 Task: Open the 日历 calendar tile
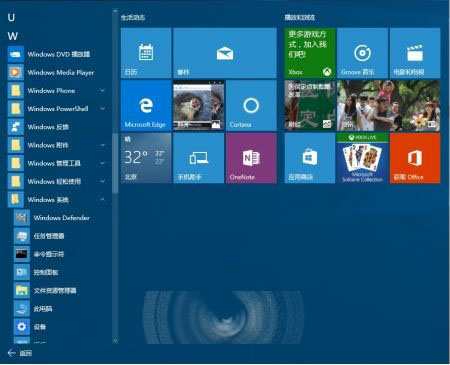(x=146, y=53)
